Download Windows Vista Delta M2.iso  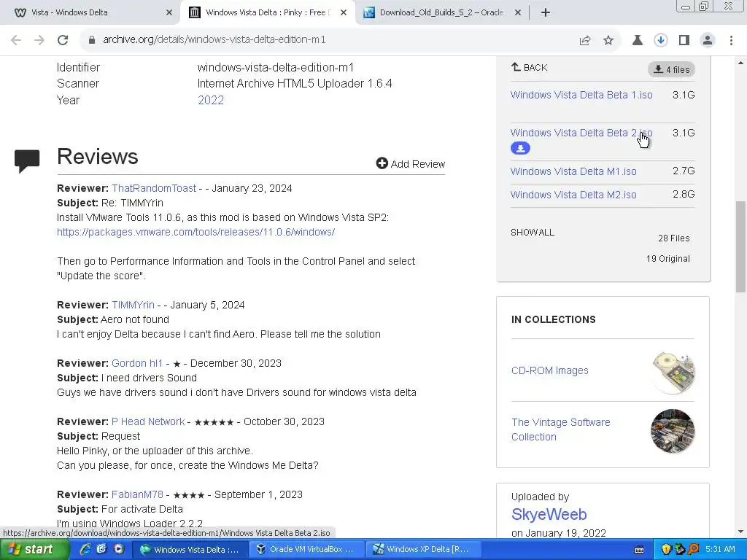pyautogui.click(x=573, y=195)
